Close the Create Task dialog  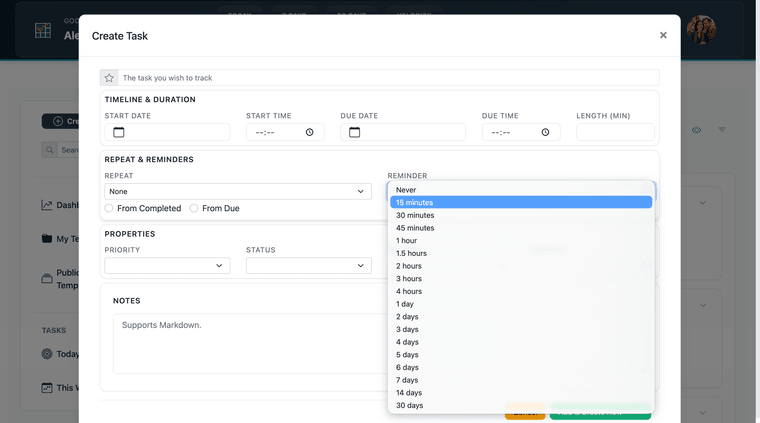pyautogui.click(x=663, y=35)
